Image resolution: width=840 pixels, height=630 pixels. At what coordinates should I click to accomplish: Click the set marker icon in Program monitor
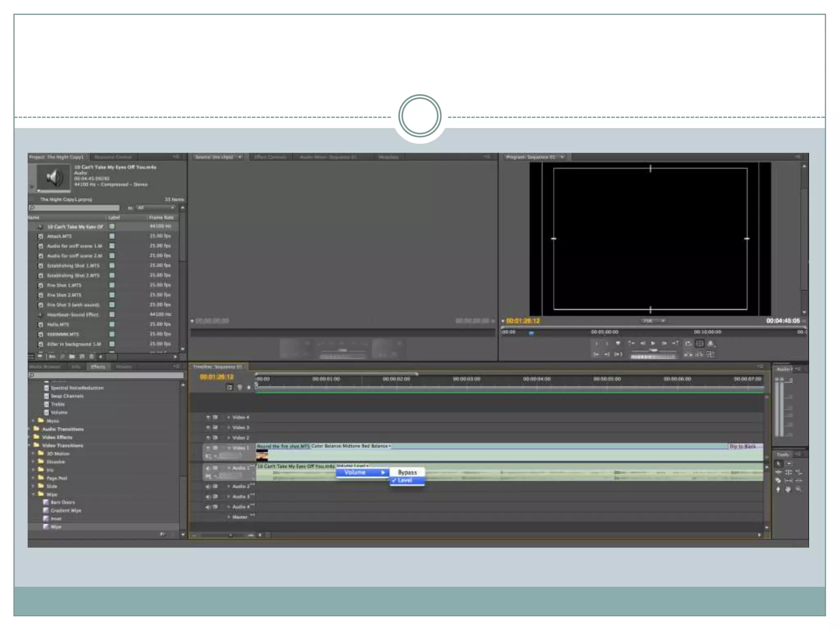pyautogui.click(x=618, y=344)
